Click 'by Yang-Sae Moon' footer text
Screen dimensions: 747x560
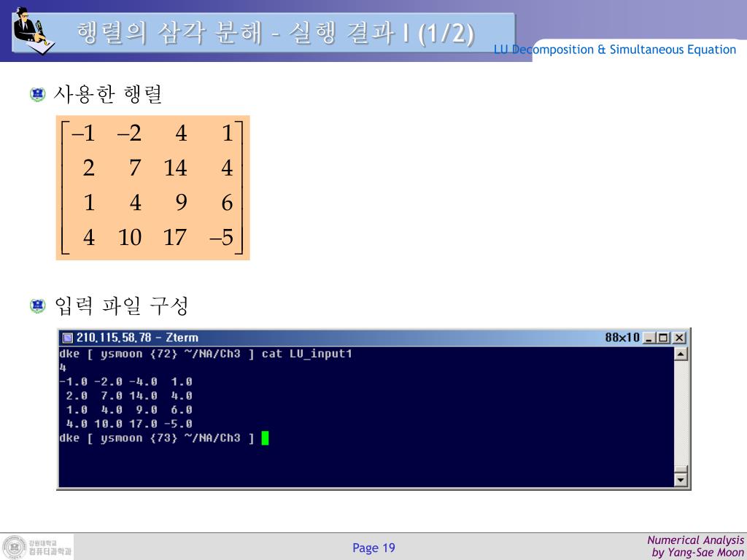pyautogui.click(x=698, y=553)
